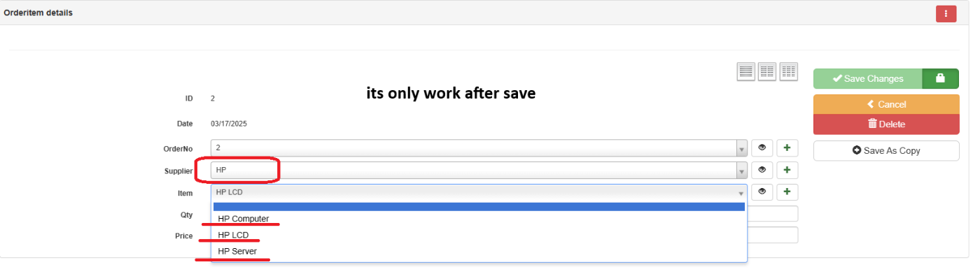Switch to single-column form layout icon

746,71
